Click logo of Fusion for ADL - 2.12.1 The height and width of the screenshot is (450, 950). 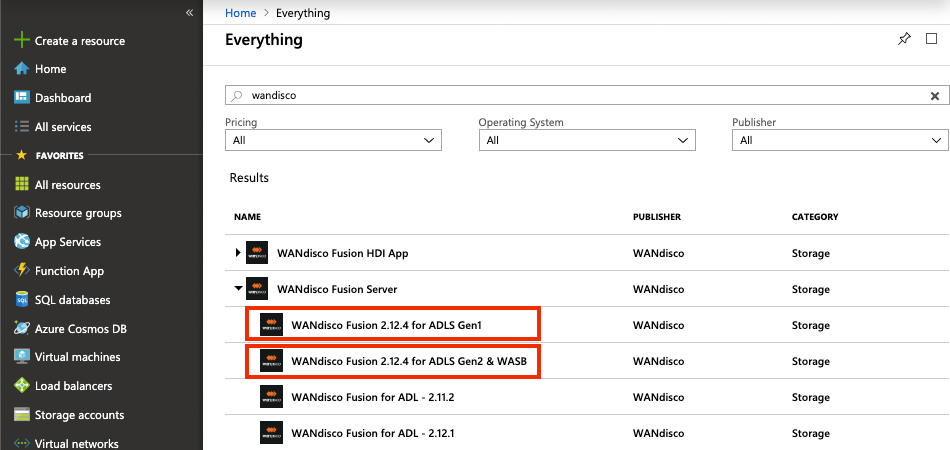271,433
